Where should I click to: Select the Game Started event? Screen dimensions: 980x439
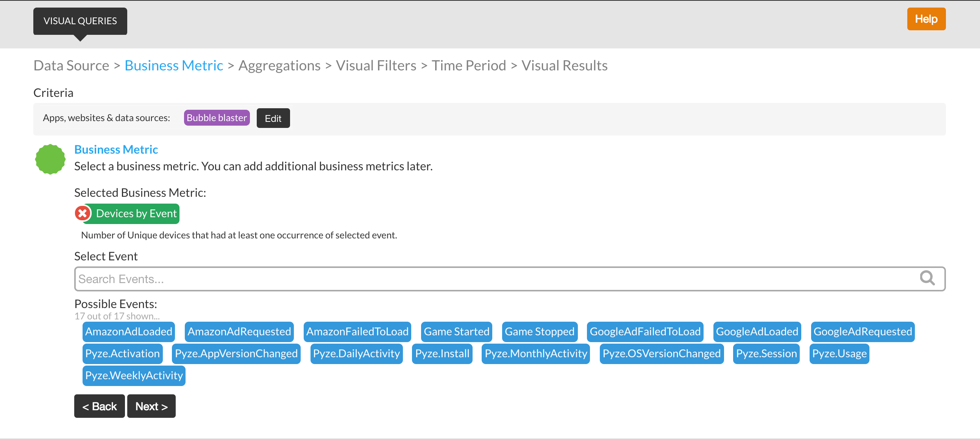point(456,332)
